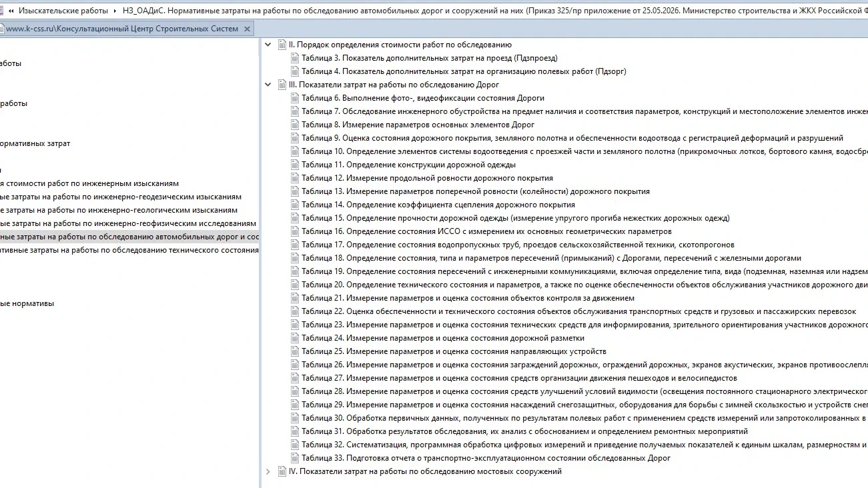
Task: Click the page icon beside Таблица 20
Action: 295,285
